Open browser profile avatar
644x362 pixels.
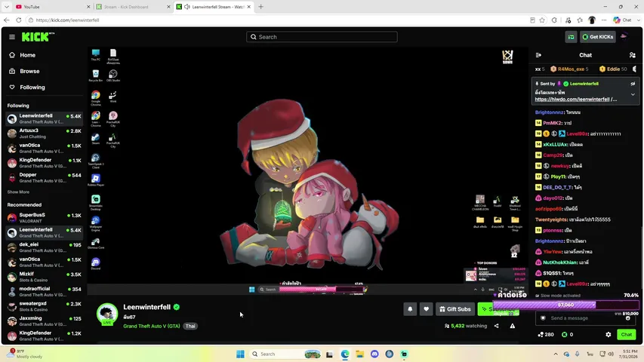click(x=592, y=20)
